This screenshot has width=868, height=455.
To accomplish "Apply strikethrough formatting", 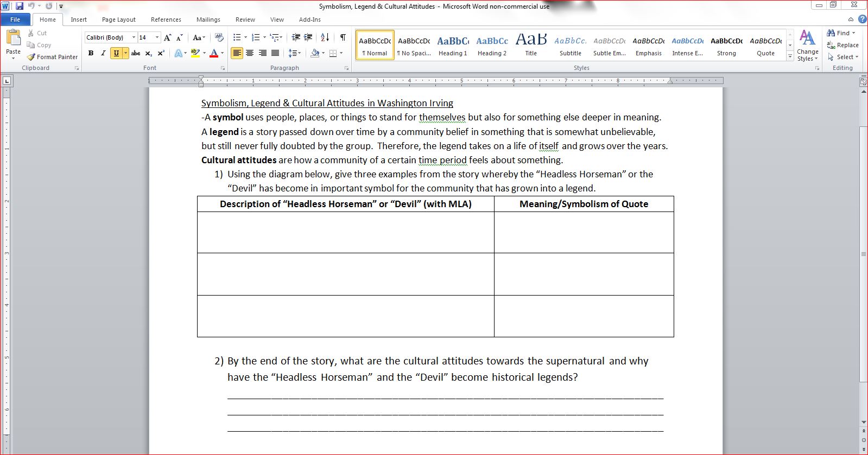I will tap(136, 53).
